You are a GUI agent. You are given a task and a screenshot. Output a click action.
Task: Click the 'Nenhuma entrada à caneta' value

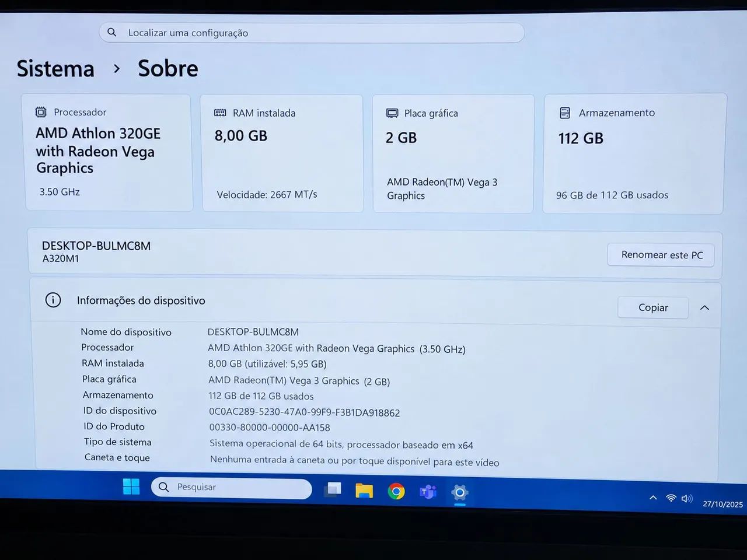[x=354, y=461]
